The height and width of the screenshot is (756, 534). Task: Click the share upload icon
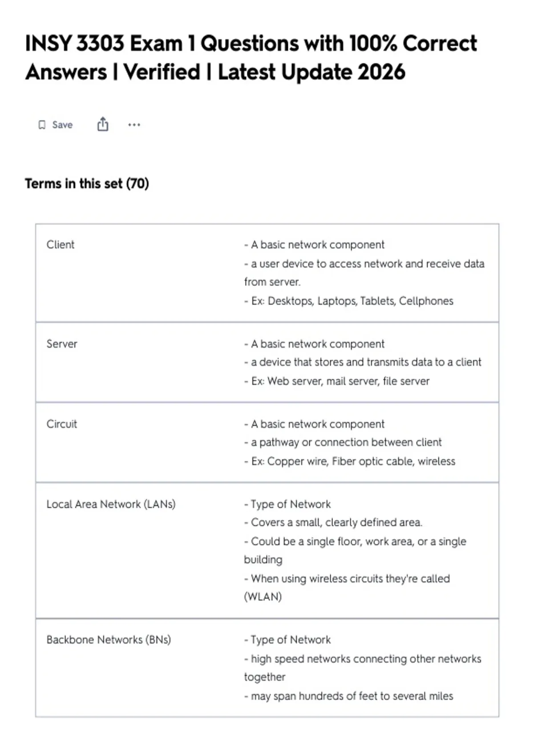103,124
